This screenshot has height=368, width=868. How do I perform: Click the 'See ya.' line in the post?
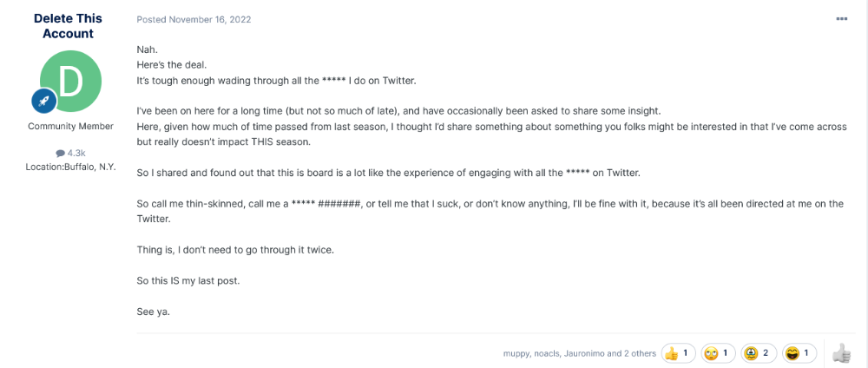point(154,312)
